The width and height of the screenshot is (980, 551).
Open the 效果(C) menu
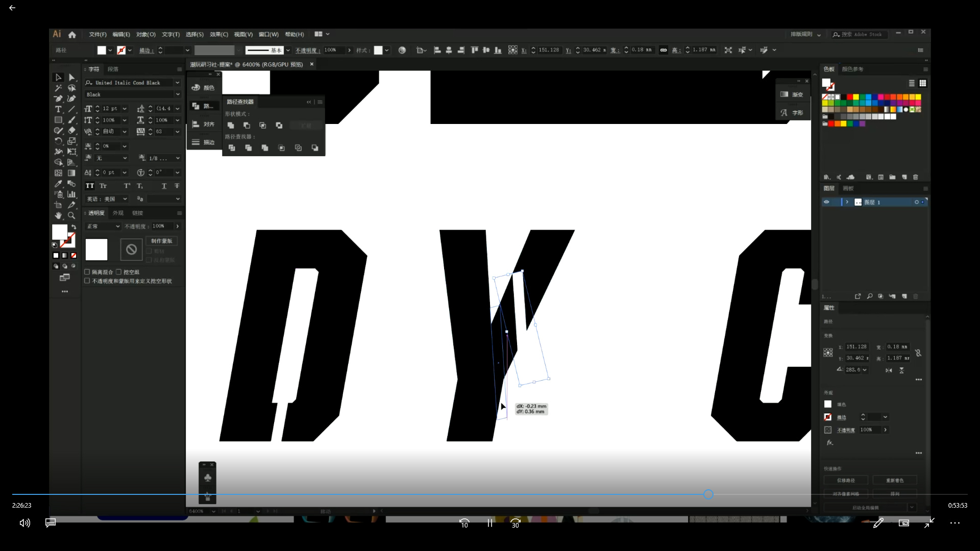tap(218, 34)
